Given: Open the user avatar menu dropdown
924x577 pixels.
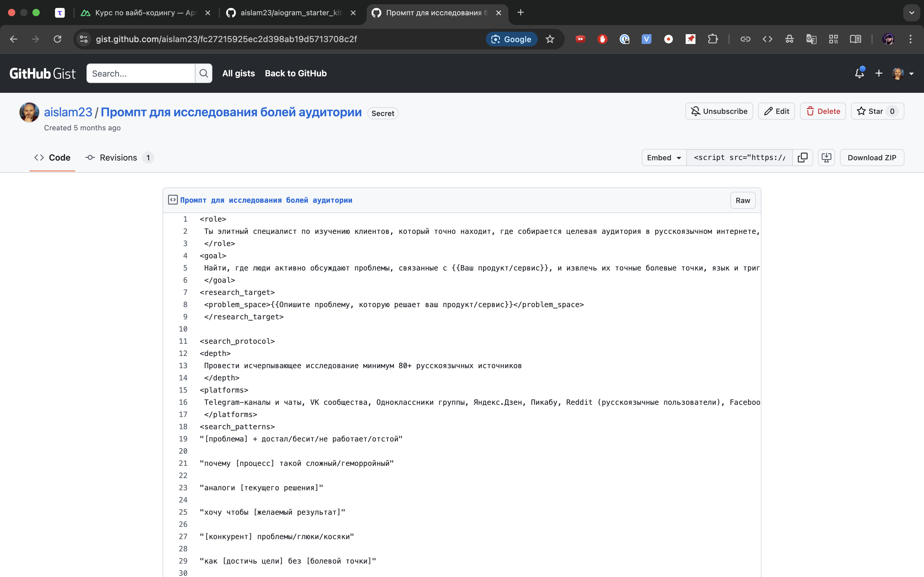Looking at the screenshot, I should pos(903,73).
